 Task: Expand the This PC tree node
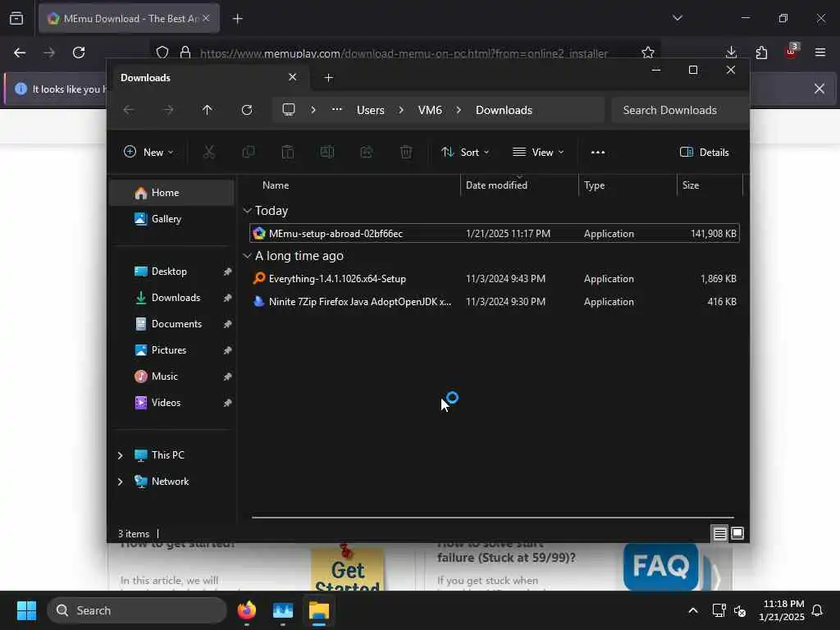click(120, 454)
